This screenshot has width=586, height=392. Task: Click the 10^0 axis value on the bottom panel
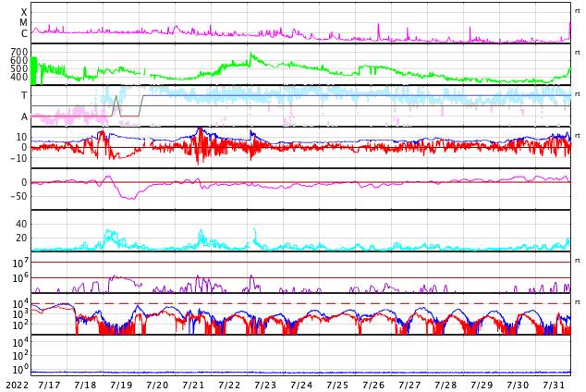coord(20,370)
